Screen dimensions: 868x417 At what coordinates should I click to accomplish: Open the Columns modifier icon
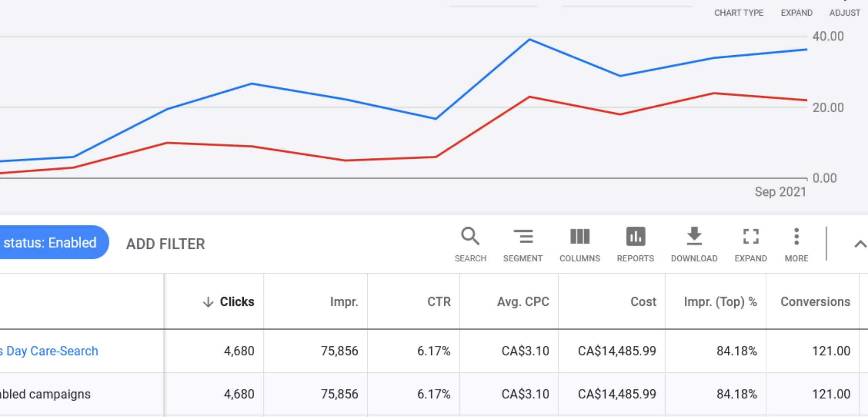point(579,237)
